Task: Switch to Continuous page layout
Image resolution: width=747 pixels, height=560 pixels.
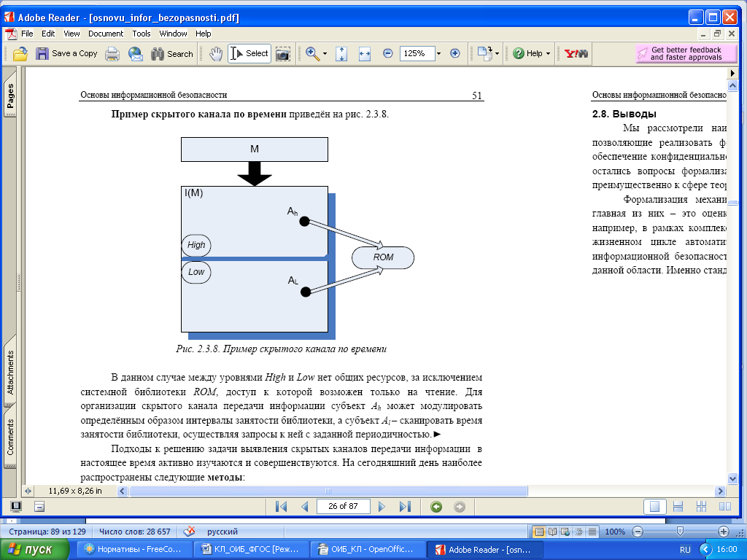Action: pyautogui.click(x=678, y=507)
